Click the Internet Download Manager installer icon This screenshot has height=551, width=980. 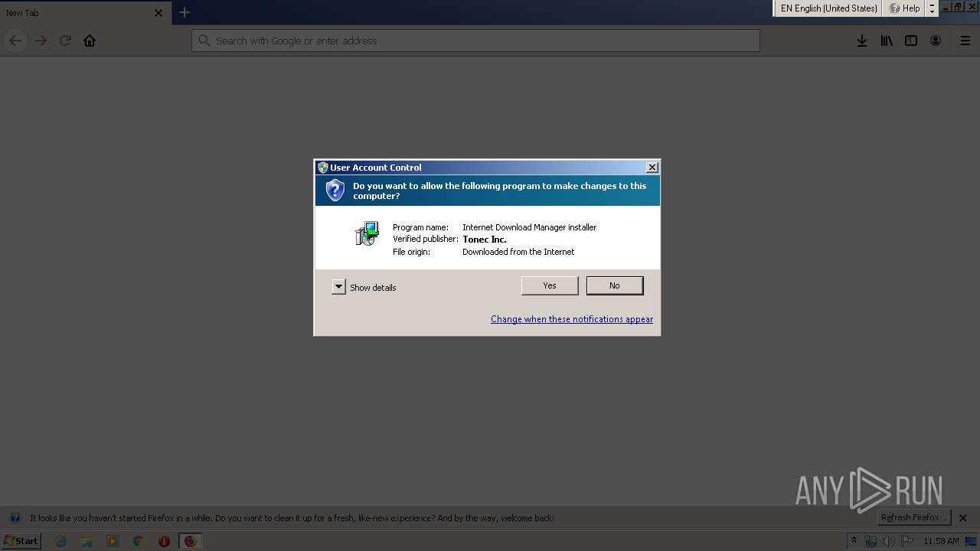pyautogui.click(x=367, y=234)
